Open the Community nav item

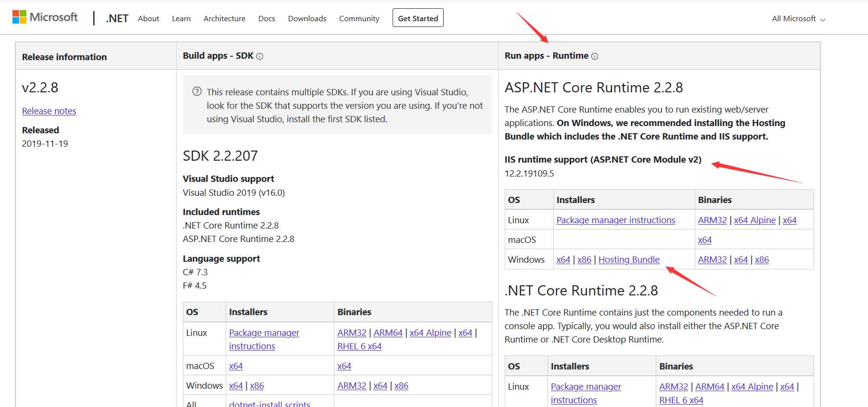[x=359, y=18]
